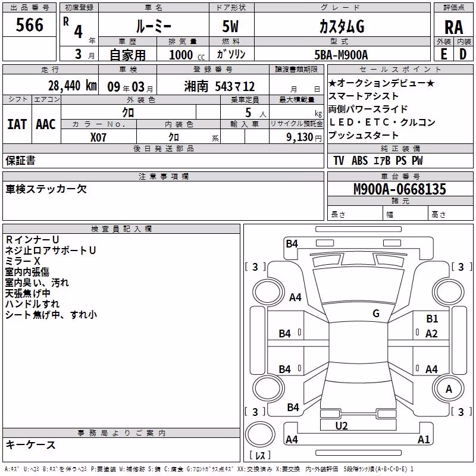The width and height of the screenshot is (476, 476).
Task: Select lot number 566
Action: (29, 24)
